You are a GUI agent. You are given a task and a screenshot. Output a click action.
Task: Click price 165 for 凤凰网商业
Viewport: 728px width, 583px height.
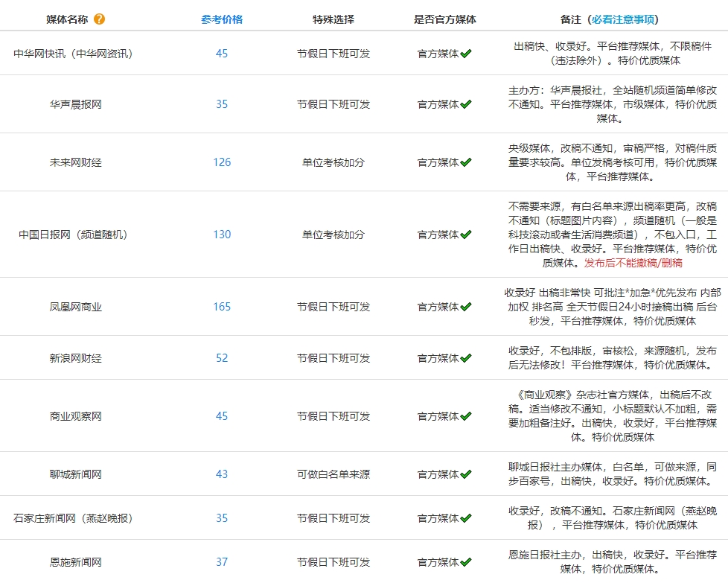[222, 307]
